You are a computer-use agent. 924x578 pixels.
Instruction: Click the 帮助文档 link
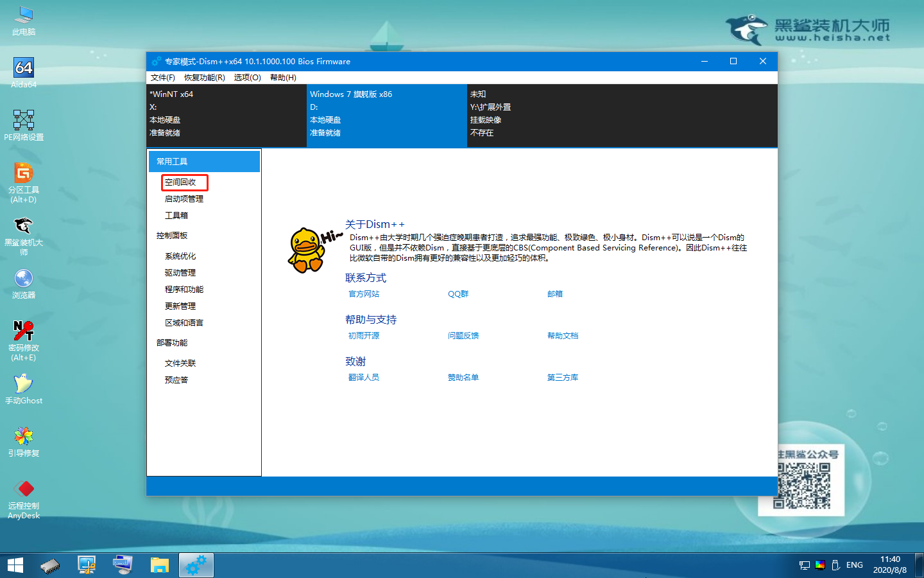click(563, 336)
